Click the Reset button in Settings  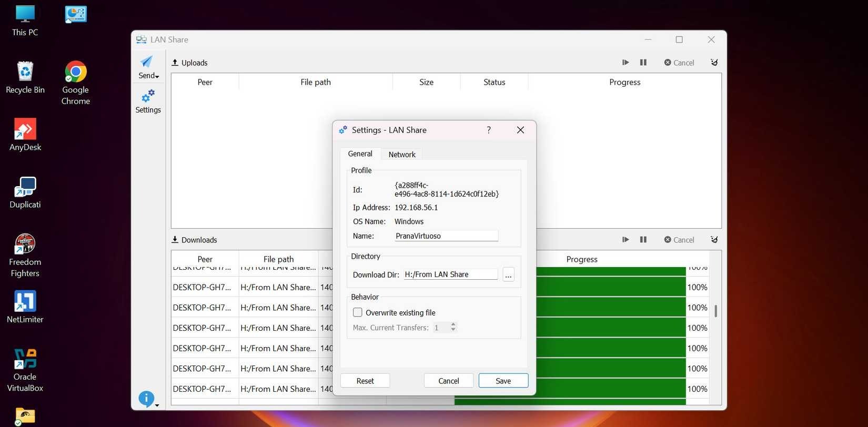pyautogui.click(x=365, y=381)
